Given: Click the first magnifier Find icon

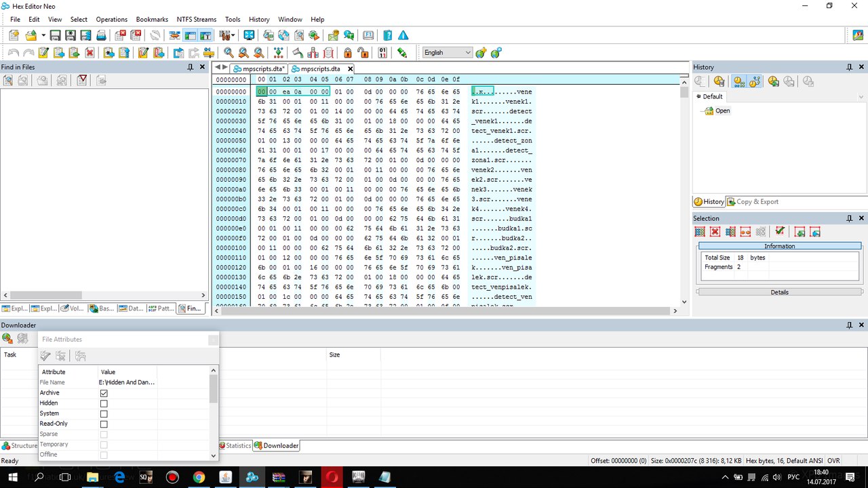Looking at the screenshot, I should (x=229, y=53).
